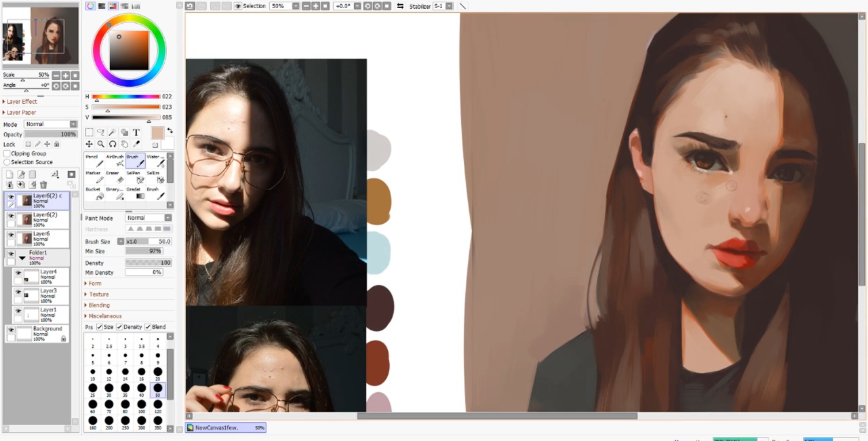The height and width of the screenshot is (441, 868).
Task: Click the Undo arrow in top toolbar
Action: tap(191, 6)
